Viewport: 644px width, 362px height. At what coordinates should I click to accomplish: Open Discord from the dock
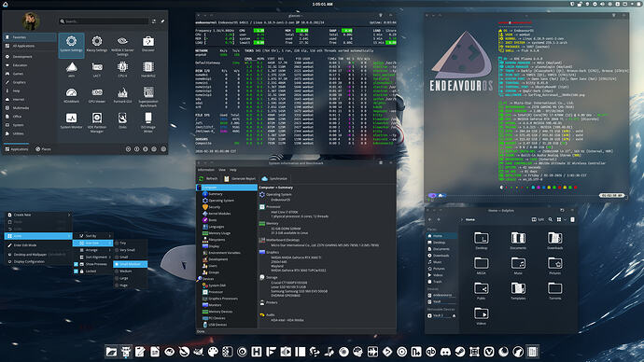(445, 352)
